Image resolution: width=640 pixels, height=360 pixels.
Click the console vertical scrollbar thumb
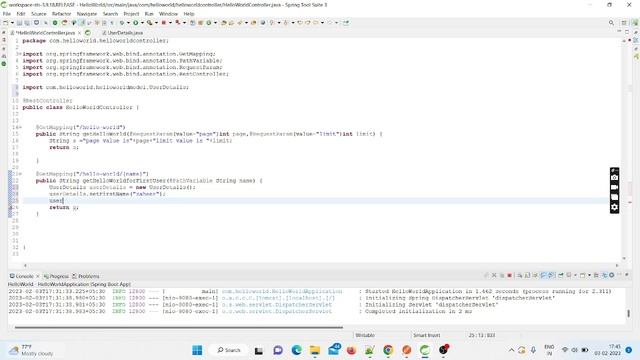click(x=628, y=313)
